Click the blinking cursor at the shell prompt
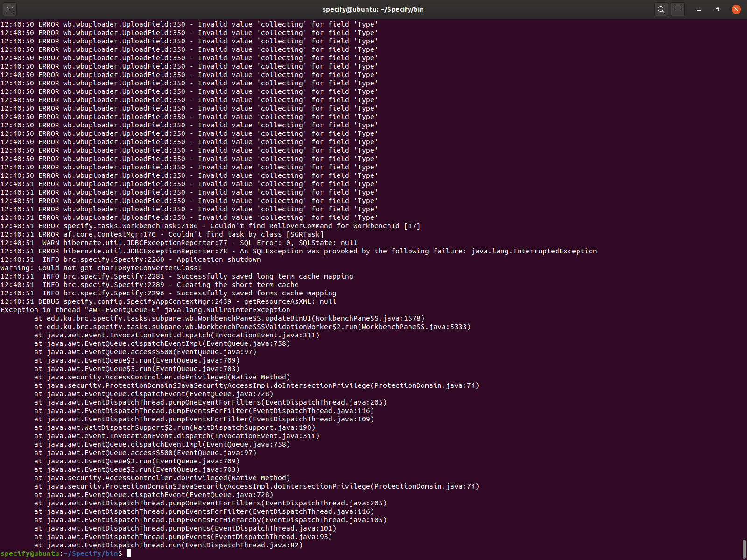 point(127,553)
